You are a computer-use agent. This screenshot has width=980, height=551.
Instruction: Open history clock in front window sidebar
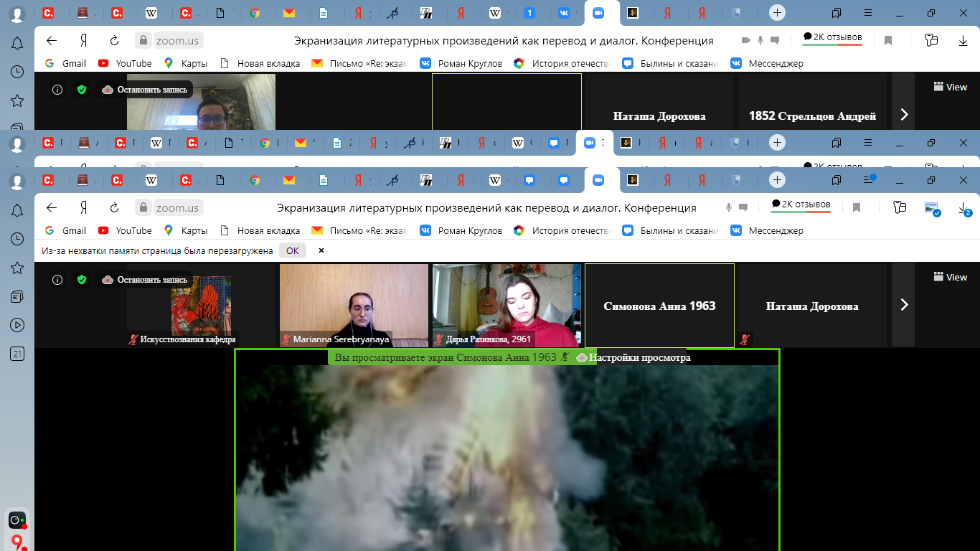[17, 239]
